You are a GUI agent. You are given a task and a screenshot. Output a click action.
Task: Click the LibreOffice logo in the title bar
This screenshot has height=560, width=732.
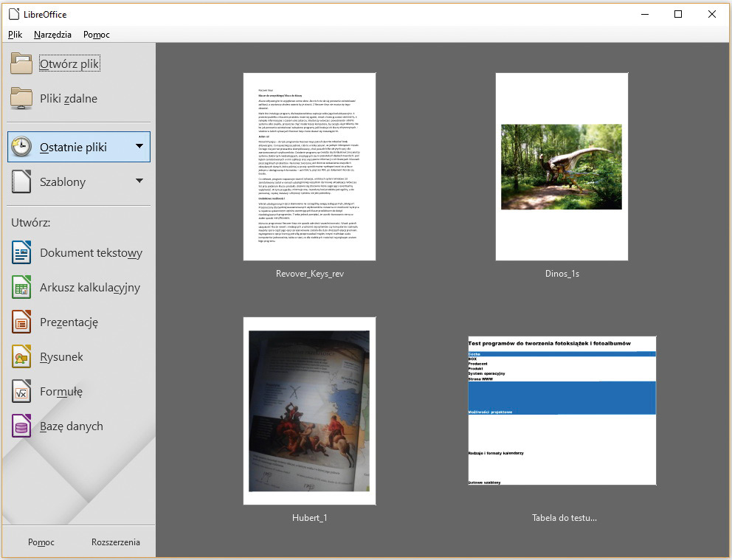pos(13,14)
